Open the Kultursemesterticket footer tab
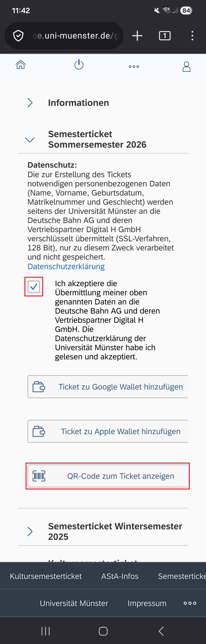This screenshot has width=206, height=644. pos(46,576)
